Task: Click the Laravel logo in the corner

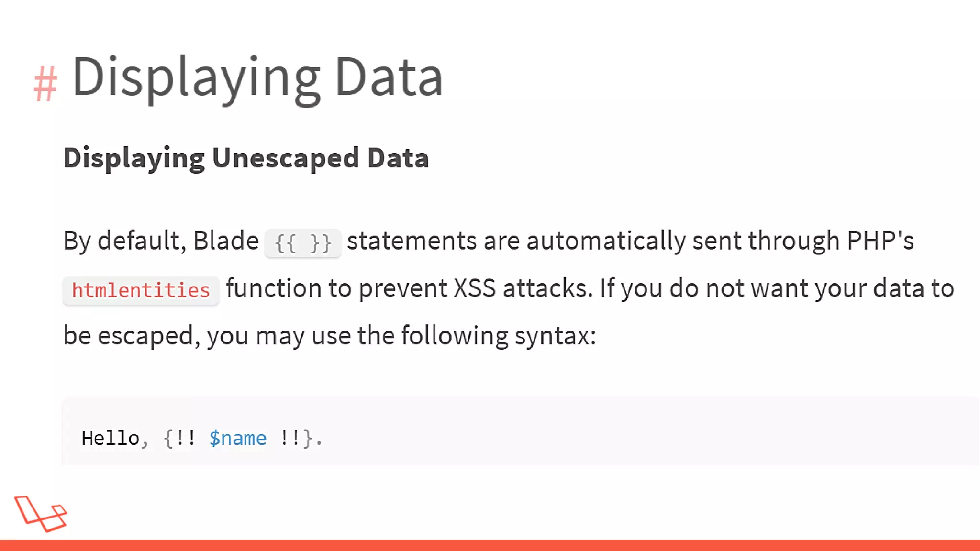Action: pos(41,514)
